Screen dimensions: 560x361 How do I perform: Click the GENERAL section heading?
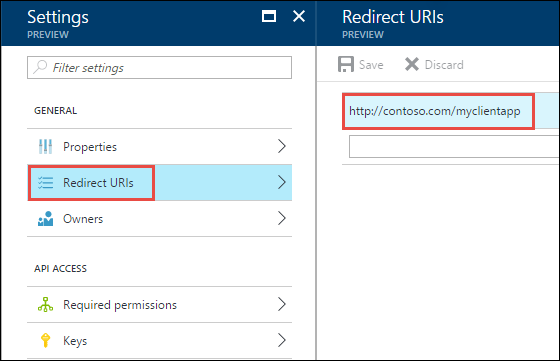pyautogui.click(x=55, y=110)
